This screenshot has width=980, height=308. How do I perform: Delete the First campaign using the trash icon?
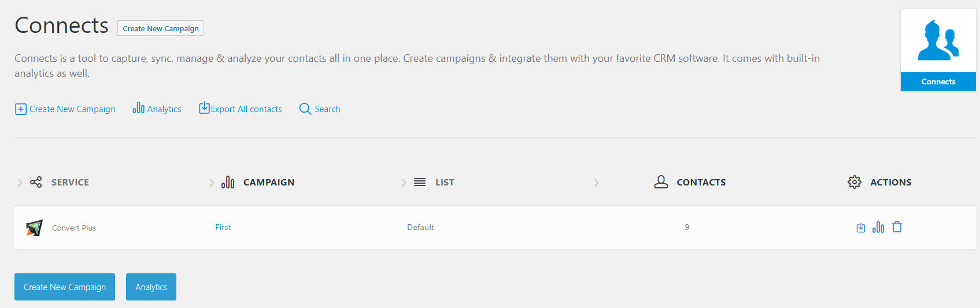(x=897, y=227)
